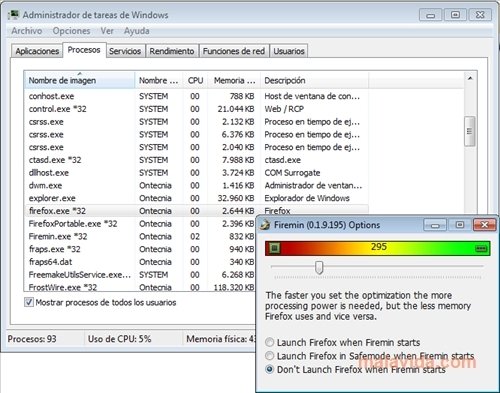Select the conhost.exe process row

[x=196, y=96]
